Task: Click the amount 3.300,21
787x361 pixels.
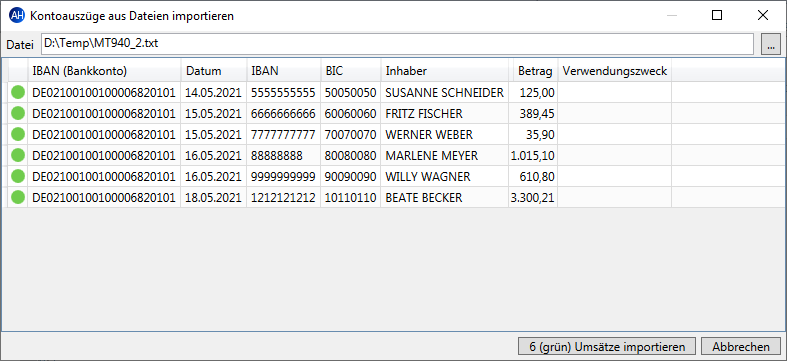Action: [533, 198]
